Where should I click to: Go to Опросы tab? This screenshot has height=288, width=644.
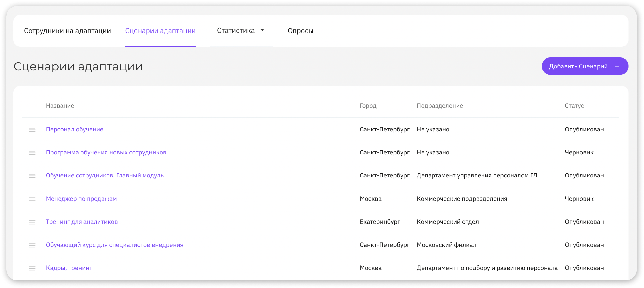pyautogui.click(x=300, y=31)
